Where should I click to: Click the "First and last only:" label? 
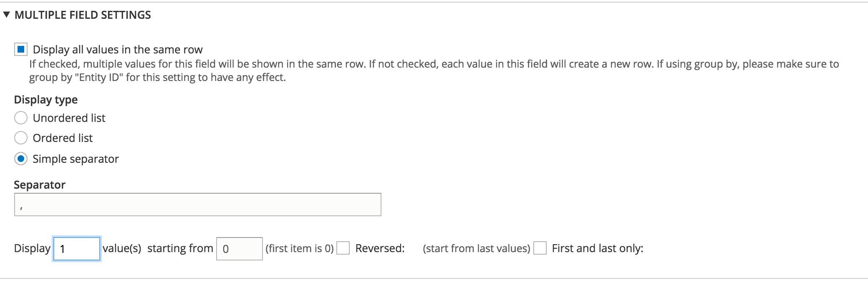597,248
